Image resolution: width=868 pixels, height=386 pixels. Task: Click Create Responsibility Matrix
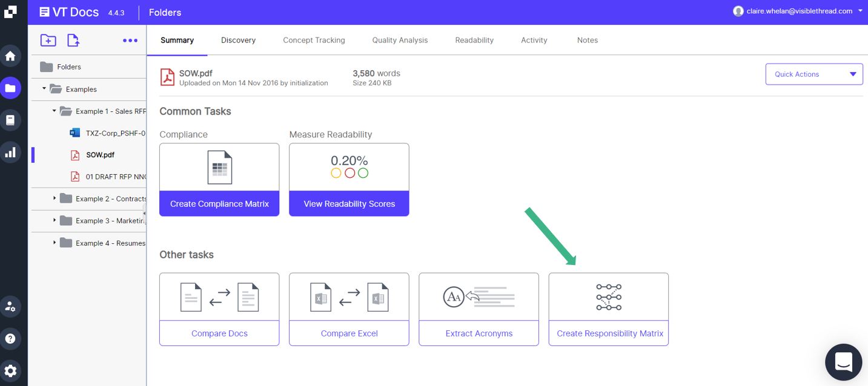point(609,333)
